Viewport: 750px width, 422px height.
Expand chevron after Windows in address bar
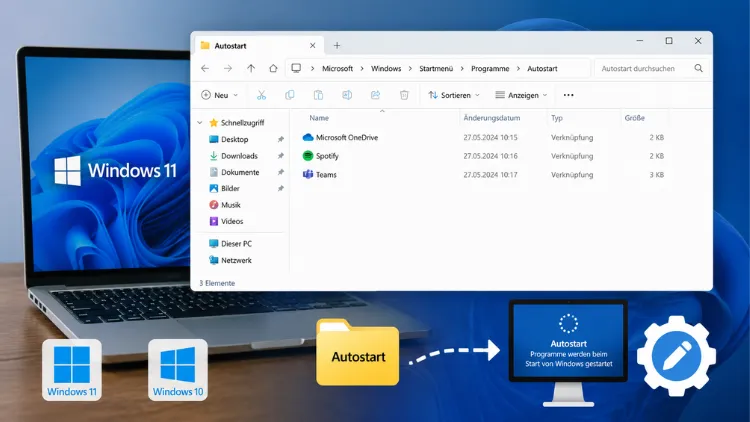point(410,68)
